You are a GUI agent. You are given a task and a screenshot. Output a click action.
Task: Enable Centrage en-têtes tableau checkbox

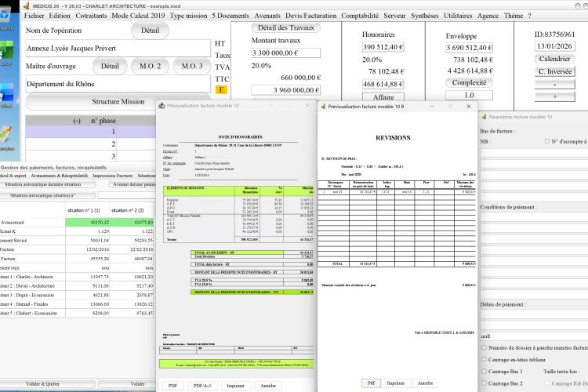point(485,359)
